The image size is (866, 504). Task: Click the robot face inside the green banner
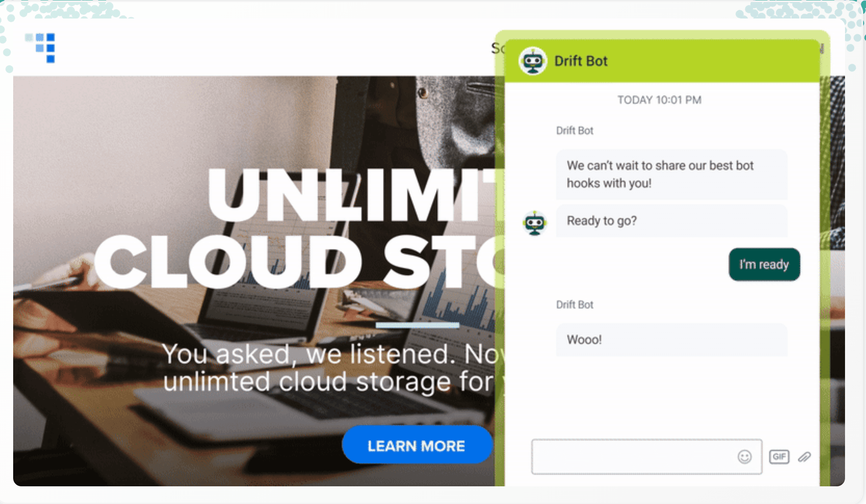click(533, 60)
